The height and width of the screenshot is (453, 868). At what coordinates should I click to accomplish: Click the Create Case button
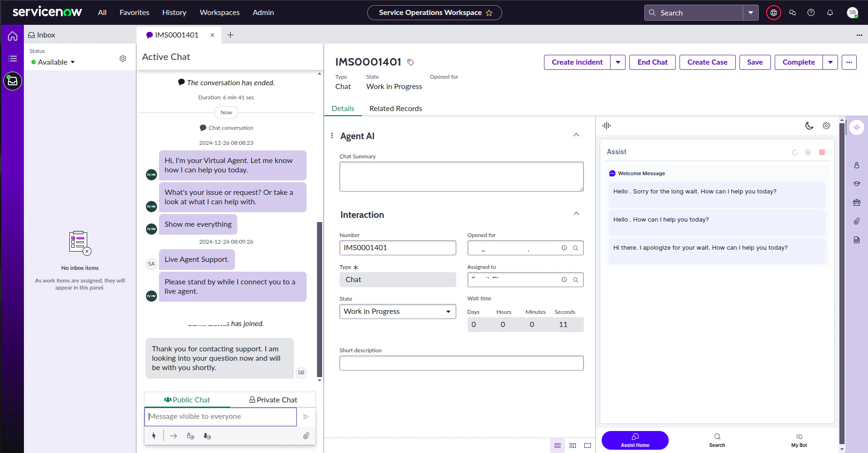coord(707,62)
